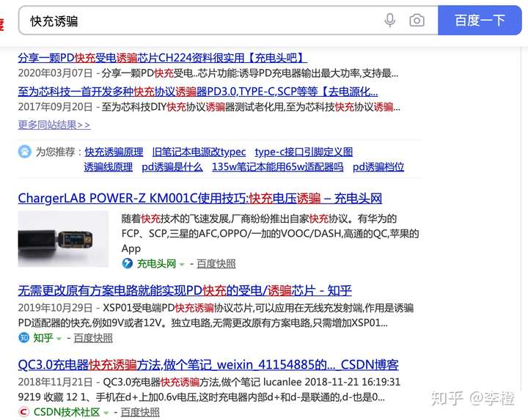Viewport: 528px width, 420px height.
Task: Open 至为芯科技 快充协议诱骗器 result link
Action: [x=198, y=92]
